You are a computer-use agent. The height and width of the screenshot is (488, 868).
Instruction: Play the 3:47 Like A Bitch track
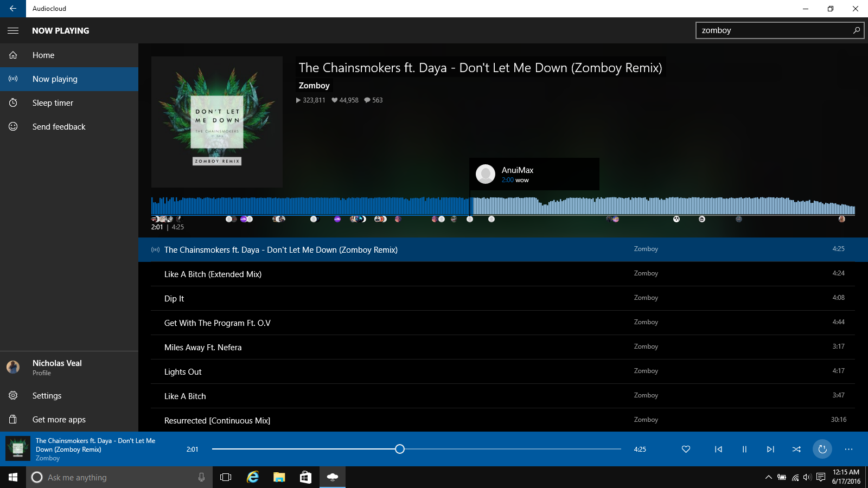point(503,396)
